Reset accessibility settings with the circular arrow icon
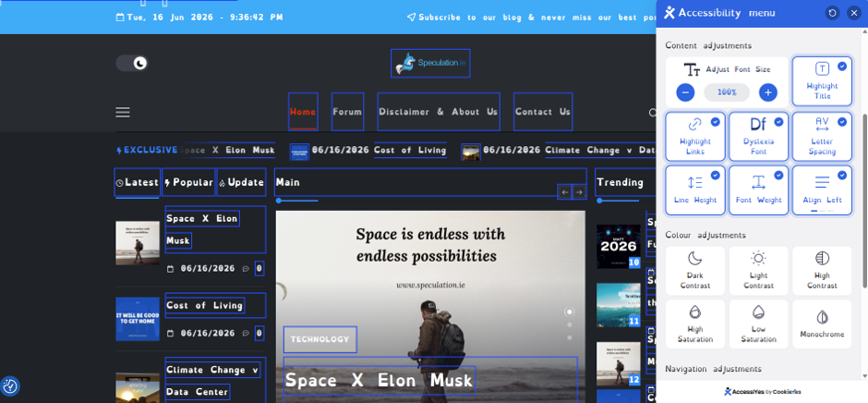 click(x=832, y=13)
